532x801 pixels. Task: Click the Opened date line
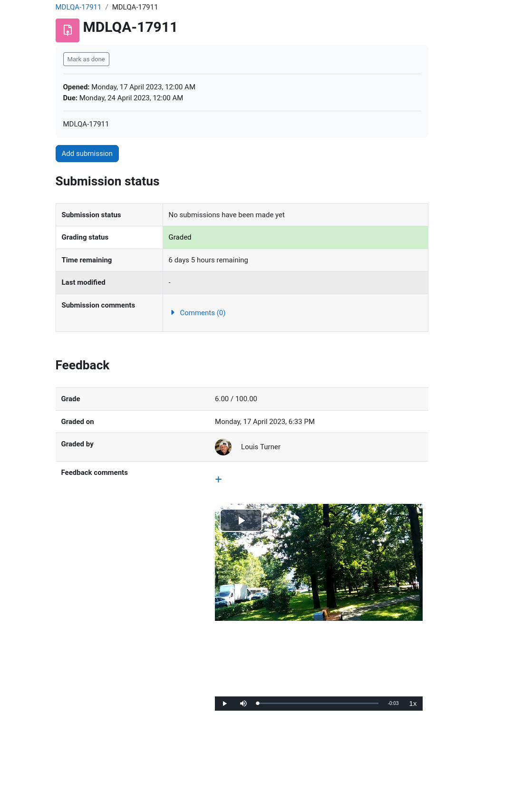[129, 87]
